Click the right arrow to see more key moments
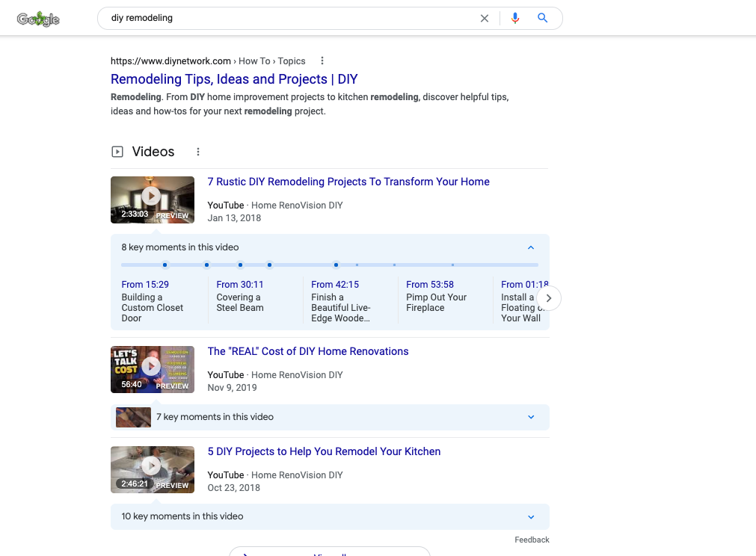Viewport: 756px width, 556px height. coord(548,297)
